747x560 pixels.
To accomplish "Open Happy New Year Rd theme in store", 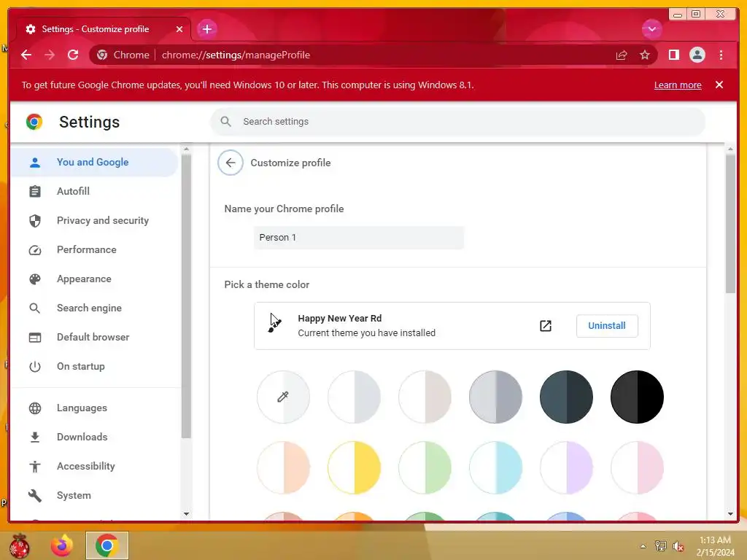I will tap(546, 326).
